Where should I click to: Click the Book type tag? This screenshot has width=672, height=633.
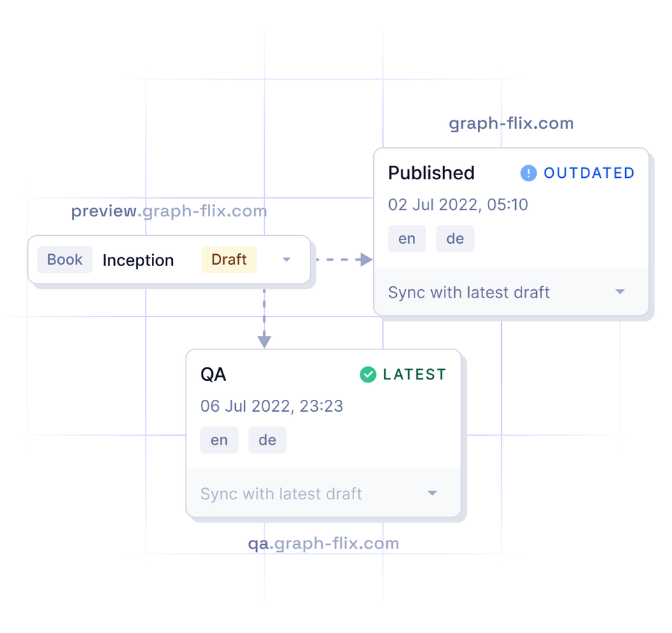(x=64, y=260)
